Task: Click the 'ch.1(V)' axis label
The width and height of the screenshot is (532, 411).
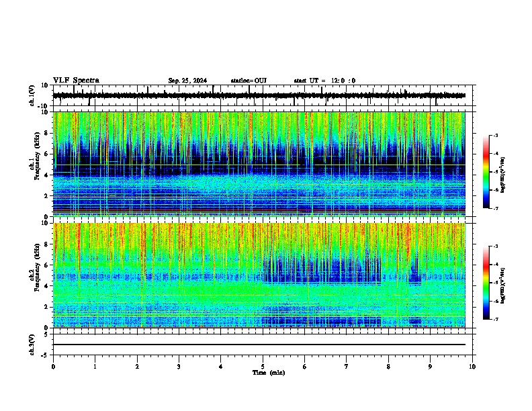Action: click(x=32, y=95)
